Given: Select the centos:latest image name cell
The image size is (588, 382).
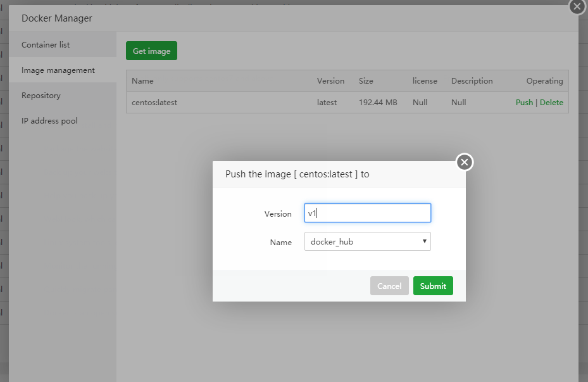Looking at the screenshot, I should pos(154,103).
